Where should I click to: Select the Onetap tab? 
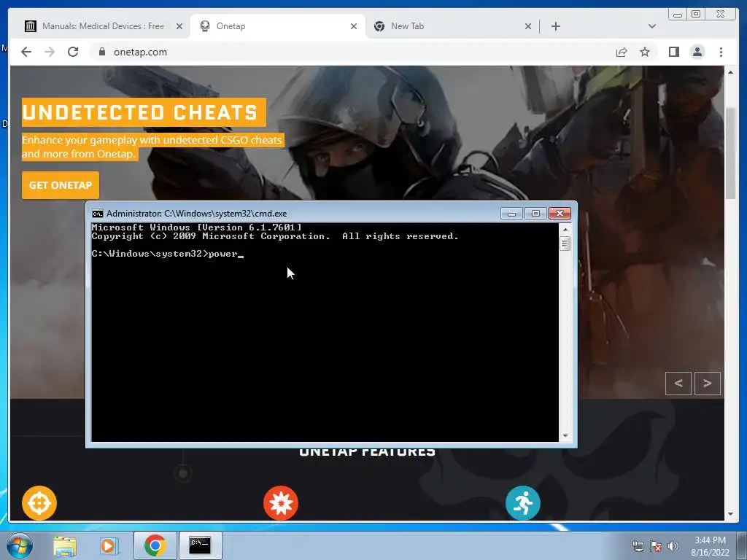point(276,26)
